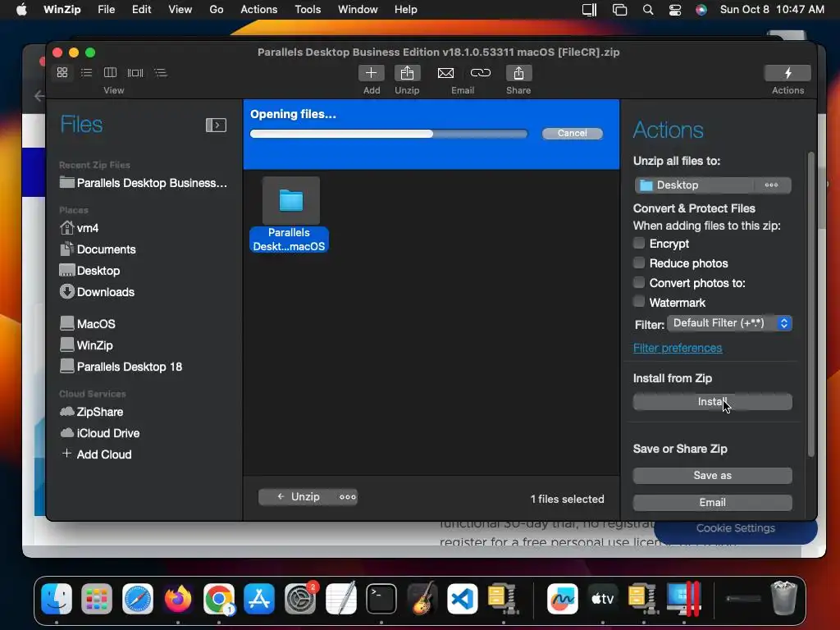840x630 pixels.
Task: Open the recent Parallels Desktop Business zip
Action: [143, 183]
